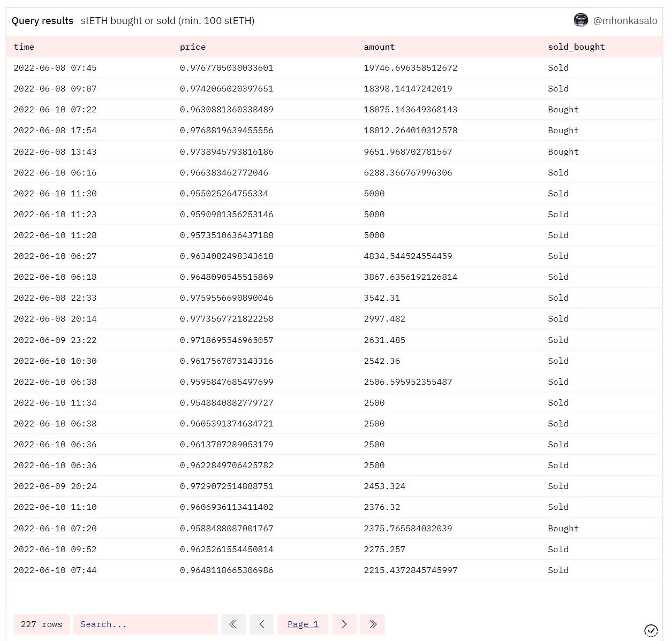Select the Query results title

click(x=42, y=21)
